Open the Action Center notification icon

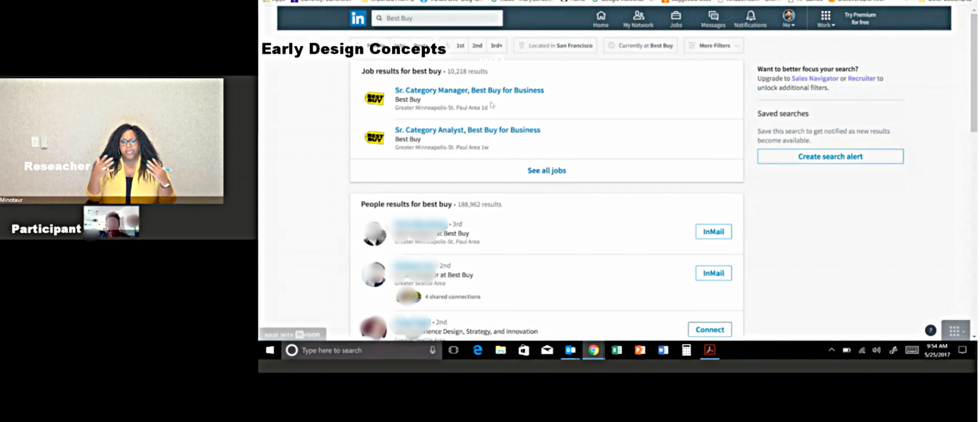pyautogui.click(x=963, y=350)
